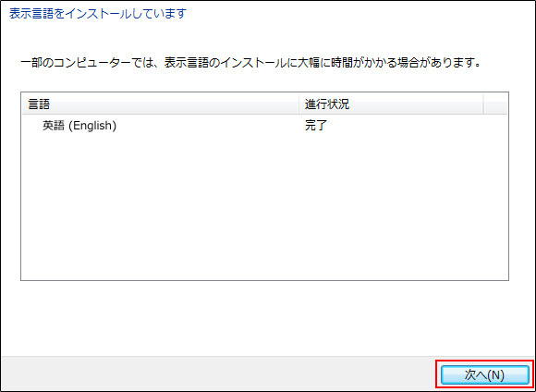
Task: Click the 英語 kanji in the list row
Action: [54, 126]
